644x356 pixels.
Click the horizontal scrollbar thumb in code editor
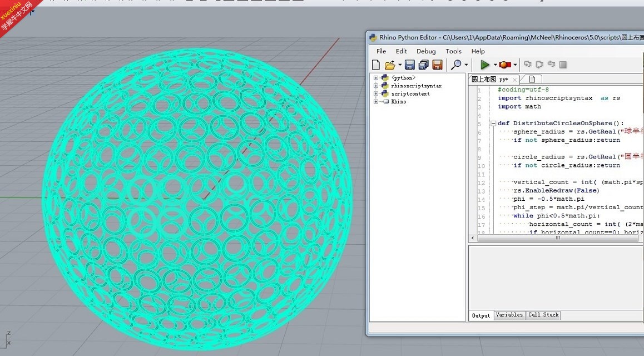[558, 238]
